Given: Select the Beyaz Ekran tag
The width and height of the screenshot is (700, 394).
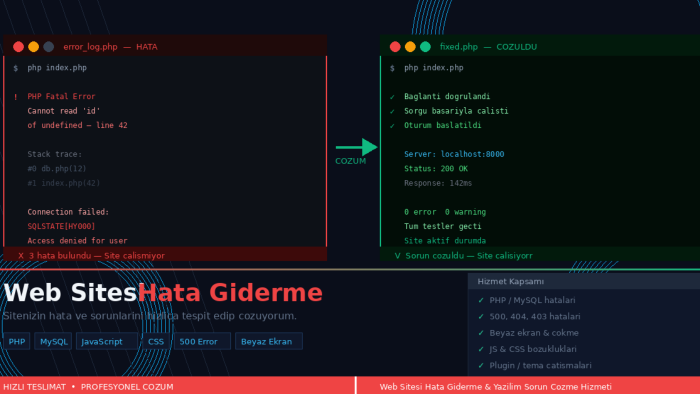Looking at the screenshot, I should pos(269,341).
